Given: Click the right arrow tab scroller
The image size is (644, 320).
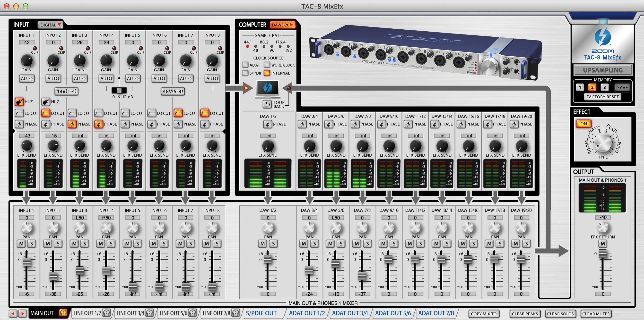Looking at the screenshot, I should [23, 313].
